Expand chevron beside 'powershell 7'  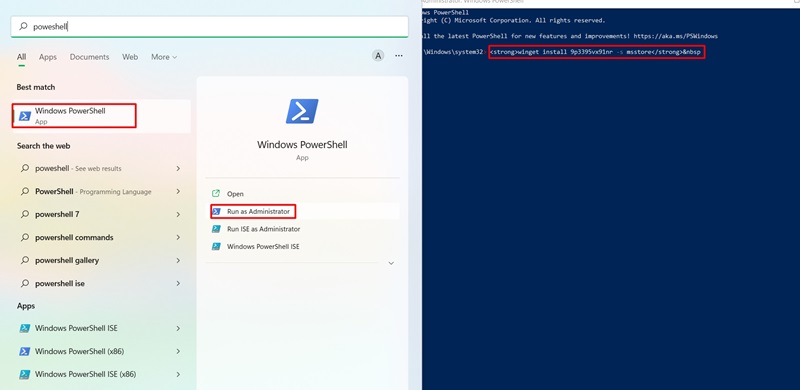tap(178, 214)
